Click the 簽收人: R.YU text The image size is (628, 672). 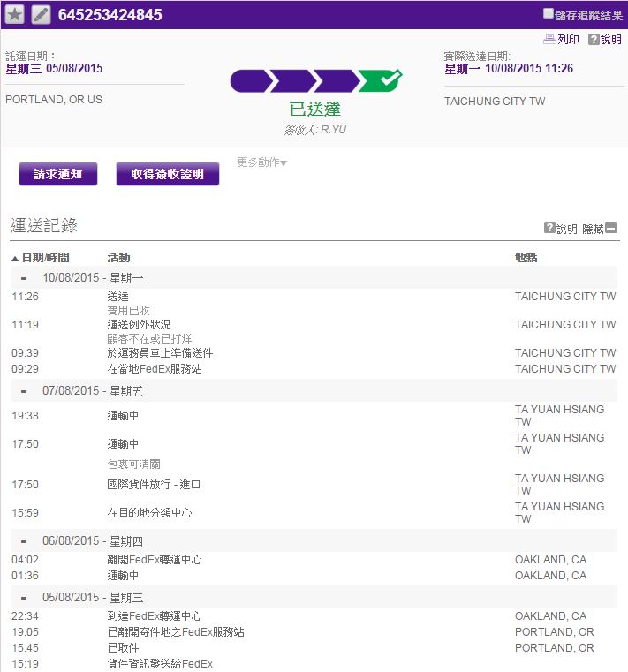(x=315, y=130)
